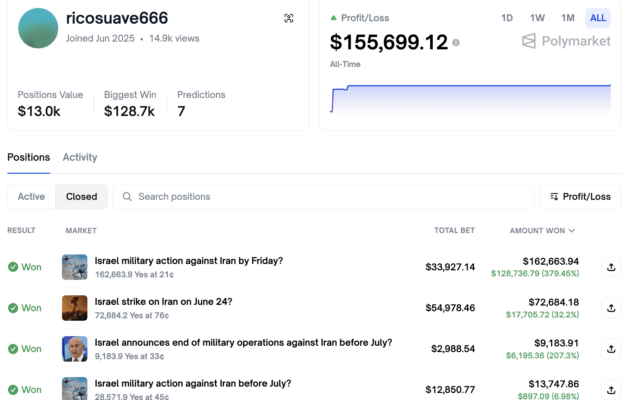This screenshot has width=640, height=400.
Task: Click the Polymarket logo
Action: [566, 41]
